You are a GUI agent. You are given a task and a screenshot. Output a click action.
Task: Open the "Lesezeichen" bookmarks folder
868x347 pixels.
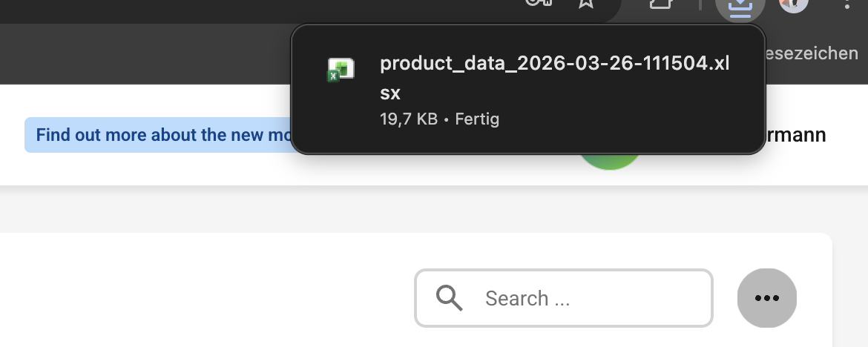click(809, 53)
